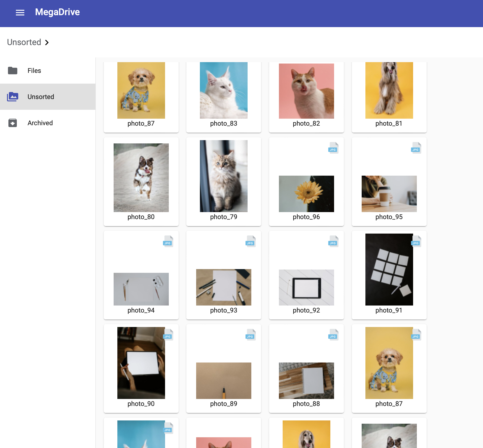
Task: Open photo_89 pencil on brown thumbnail
Action: click(224, 380)
